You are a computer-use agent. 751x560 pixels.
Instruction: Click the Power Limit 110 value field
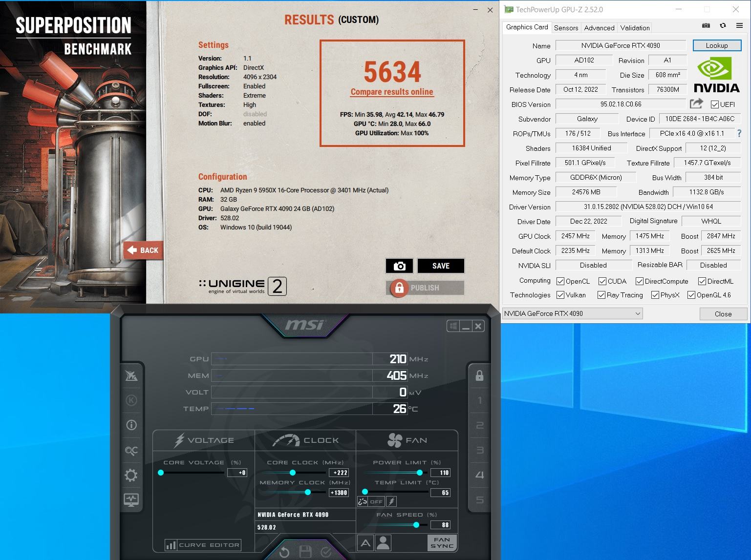click(x=440, y=473)
